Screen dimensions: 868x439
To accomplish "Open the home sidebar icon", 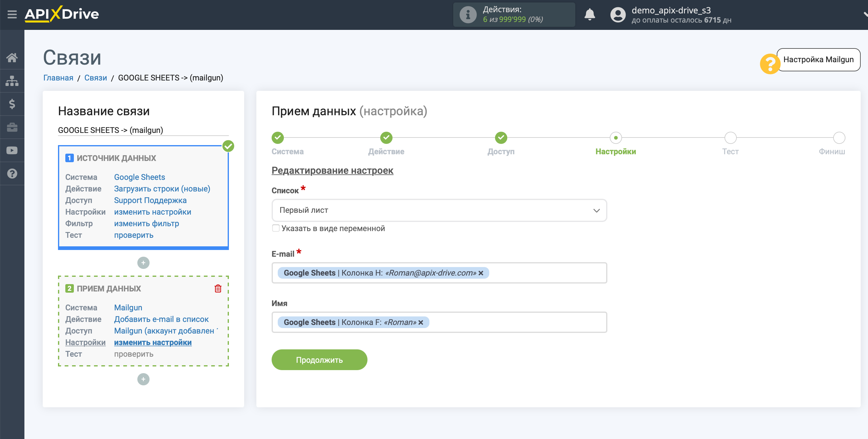I will click(12, 58).
